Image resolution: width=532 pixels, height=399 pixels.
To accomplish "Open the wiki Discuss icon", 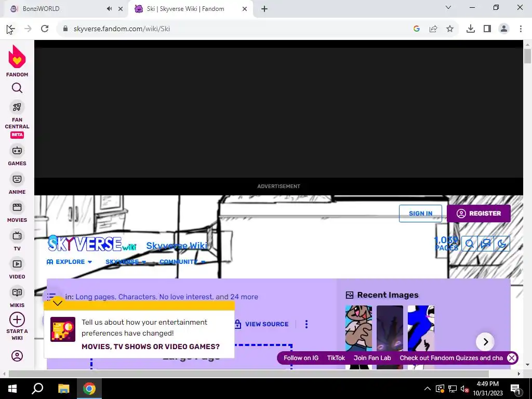I will [486, 244].
